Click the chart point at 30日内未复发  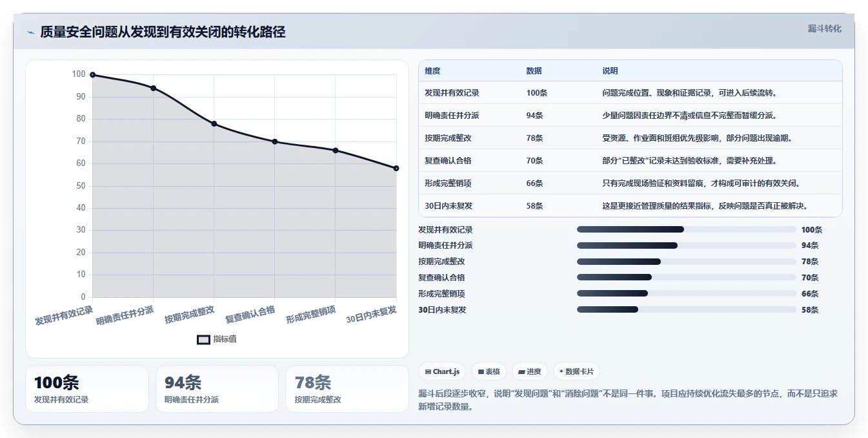point(396,168)
